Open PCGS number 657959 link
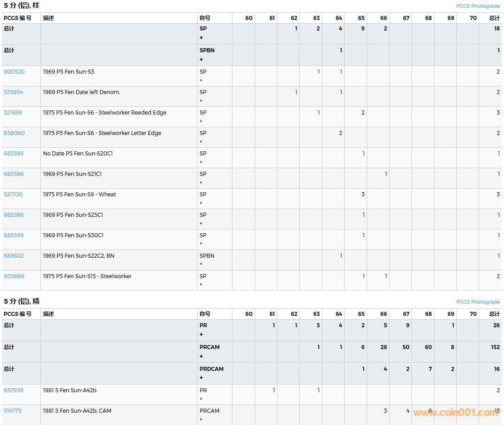The width and height of the screenshot is (504, 425). (14, 390)
